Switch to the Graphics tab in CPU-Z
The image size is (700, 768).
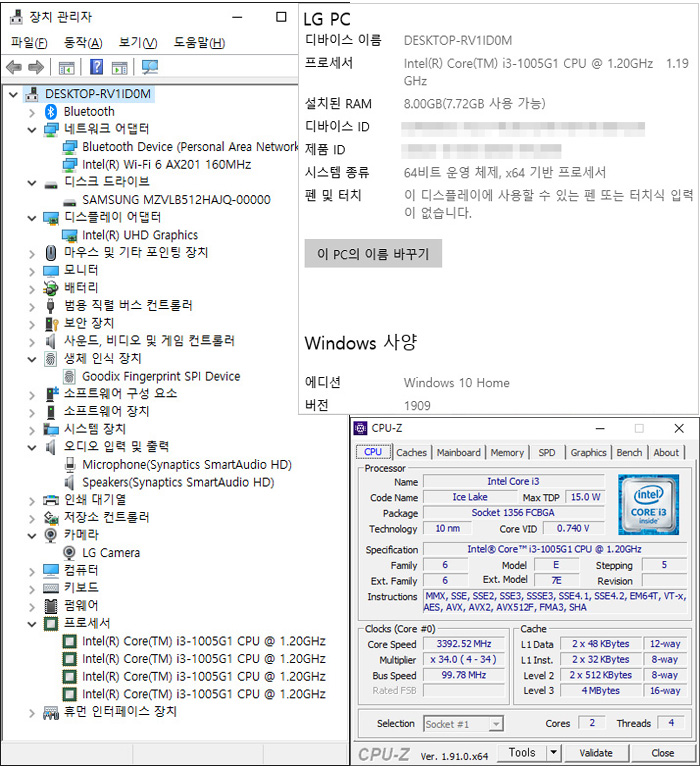[588, 453]
